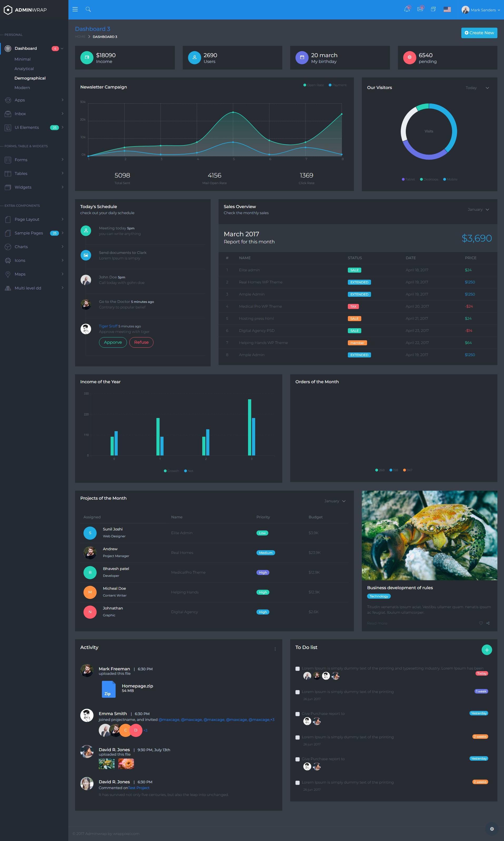Open the notifications bell icon
The height and width of the screenshot is (841, 504).
[x=407, y=9]
